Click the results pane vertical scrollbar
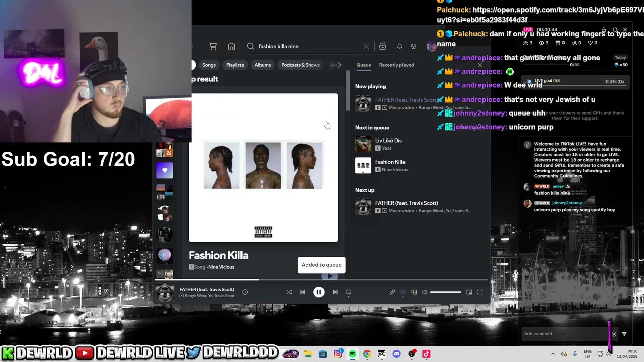Viewport: 644px width, 362px height. (347, 90)
